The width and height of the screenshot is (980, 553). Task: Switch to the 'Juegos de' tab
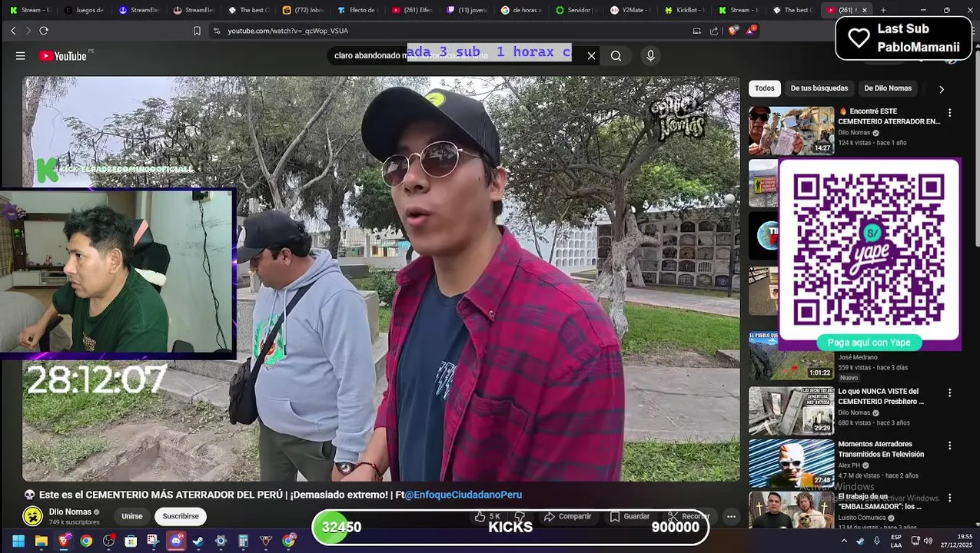(84, 10)
